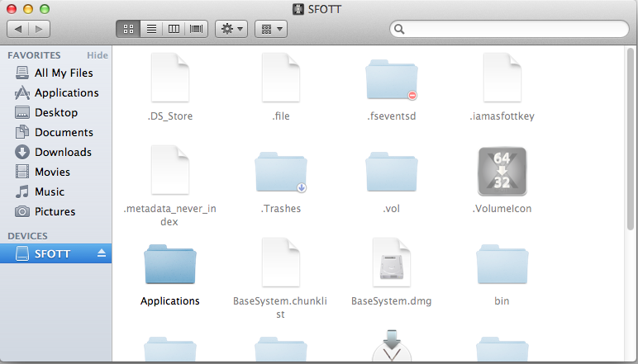Click the .fseventsd name label
Screen dimensions: 638x364
tap(392, 116)
